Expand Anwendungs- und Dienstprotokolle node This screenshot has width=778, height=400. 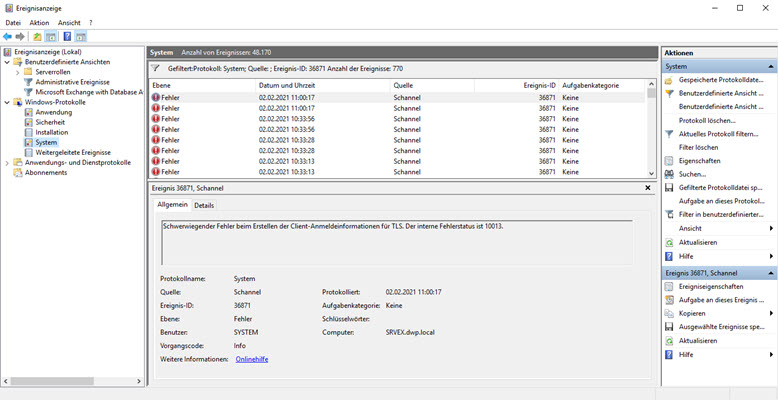[x=7, y=162]
